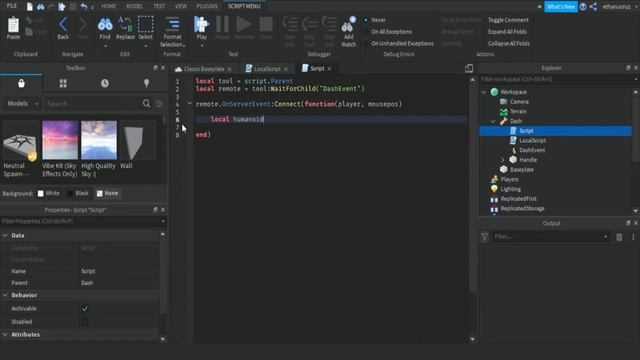
Task: Click the Format Selection icon
Action: point(172,24)
